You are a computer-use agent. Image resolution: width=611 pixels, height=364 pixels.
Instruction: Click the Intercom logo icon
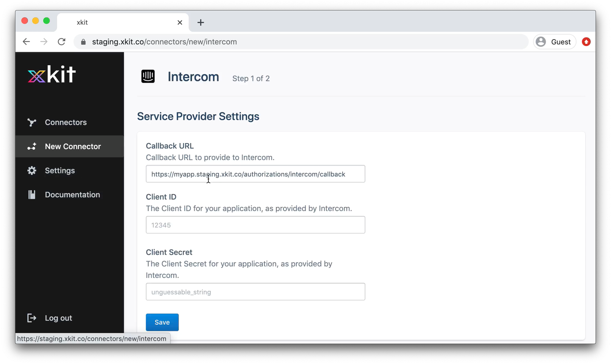(x=148, y=76)
